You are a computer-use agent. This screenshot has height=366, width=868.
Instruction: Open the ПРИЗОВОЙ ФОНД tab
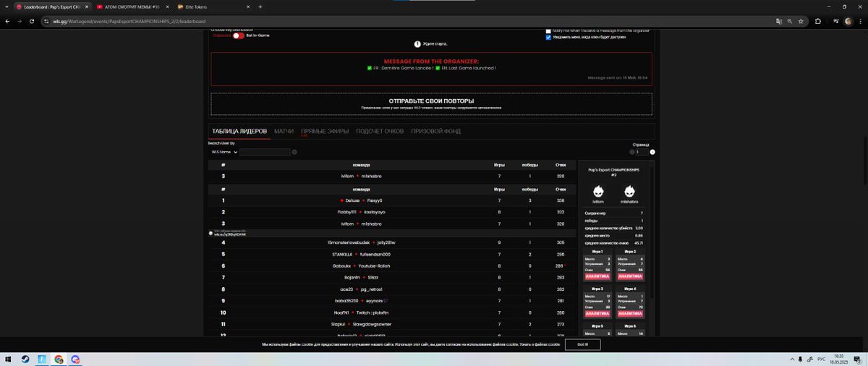[x=436, y=132]
